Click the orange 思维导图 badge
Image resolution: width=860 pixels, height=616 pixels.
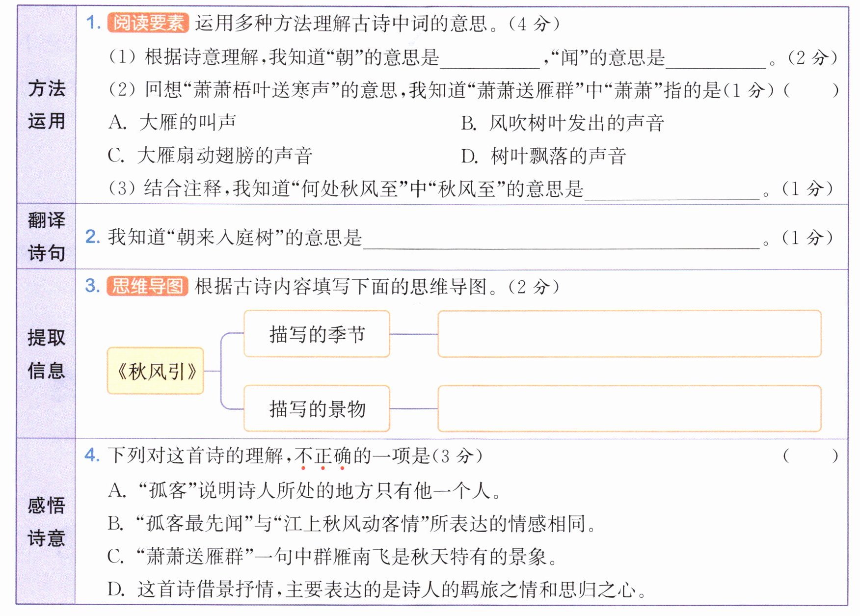pyautogui.click(x=147, y=286)
